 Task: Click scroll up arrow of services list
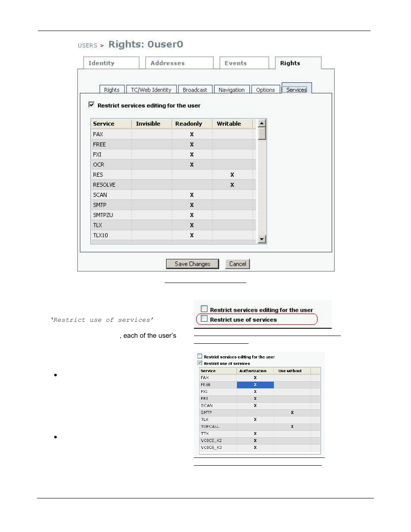pyautogui.click(x=262, y=123)
